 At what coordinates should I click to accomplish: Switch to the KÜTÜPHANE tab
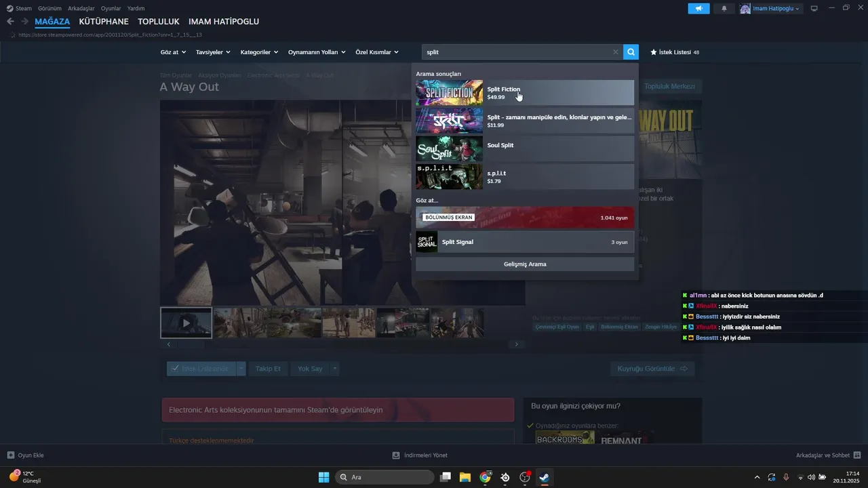point(104,22)
